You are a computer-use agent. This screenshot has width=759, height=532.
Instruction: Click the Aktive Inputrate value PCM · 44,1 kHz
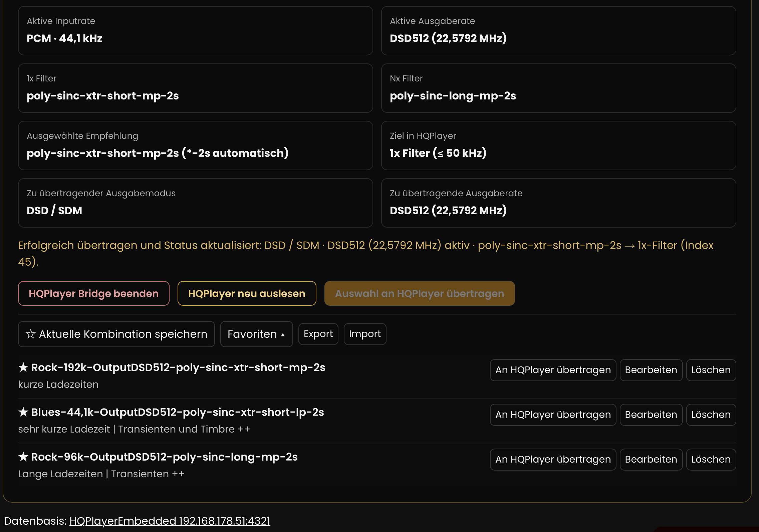64,38
